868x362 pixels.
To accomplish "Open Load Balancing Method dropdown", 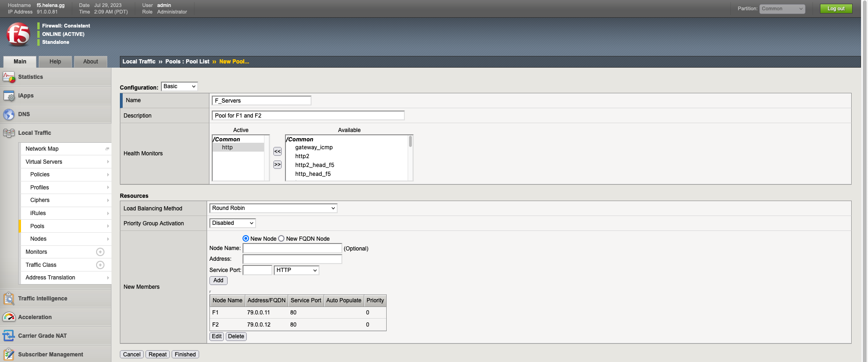I will pyautogui.click(x=273, y=208).
